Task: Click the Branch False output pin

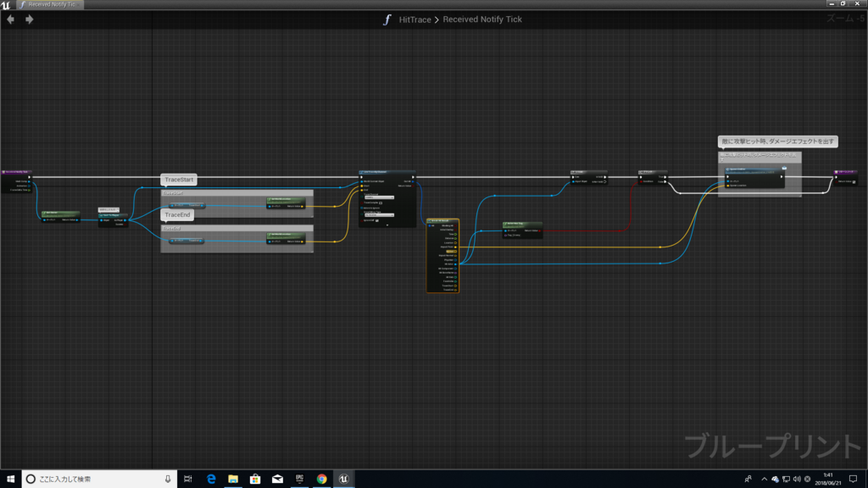Action: [x=665, y=181]
